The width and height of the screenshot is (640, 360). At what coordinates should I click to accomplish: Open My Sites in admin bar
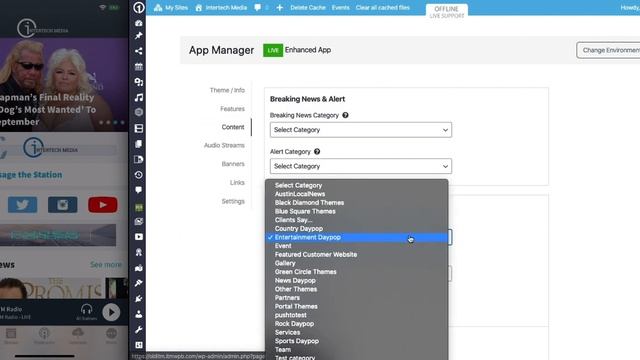[x=171, y=7]
